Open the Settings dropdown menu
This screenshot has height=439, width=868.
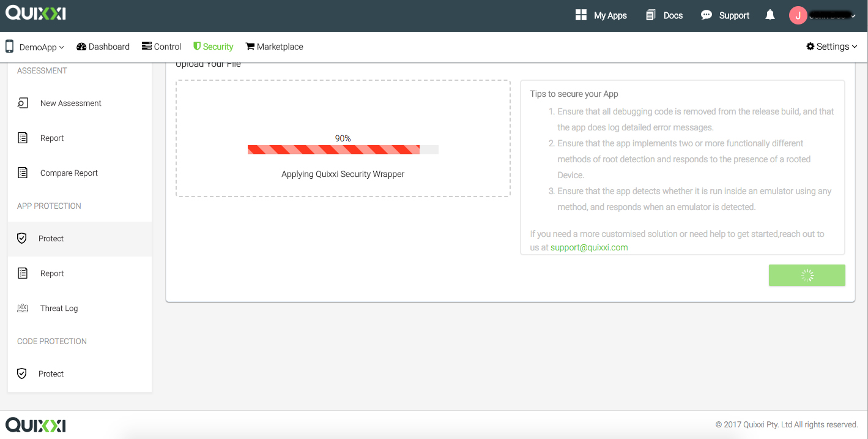tap(832, 47)
